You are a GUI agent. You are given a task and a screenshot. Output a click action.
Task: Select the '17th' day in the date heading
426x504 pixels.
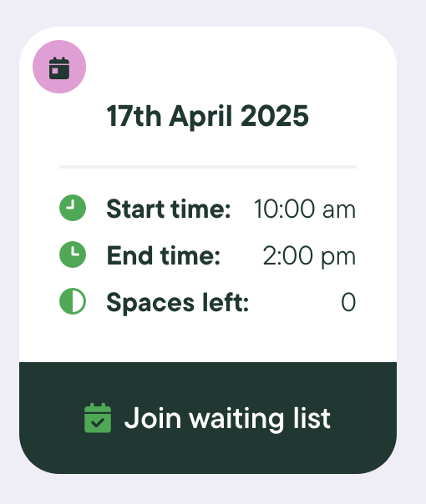click(x=134, y=116)
